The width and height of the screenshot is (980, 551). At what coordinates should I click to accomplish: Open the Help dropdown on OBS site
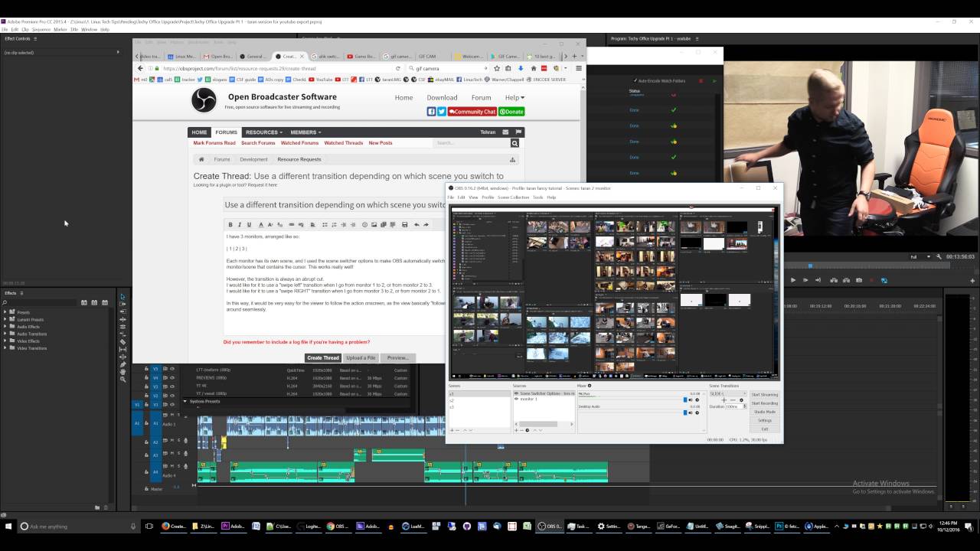coord(514,97)
